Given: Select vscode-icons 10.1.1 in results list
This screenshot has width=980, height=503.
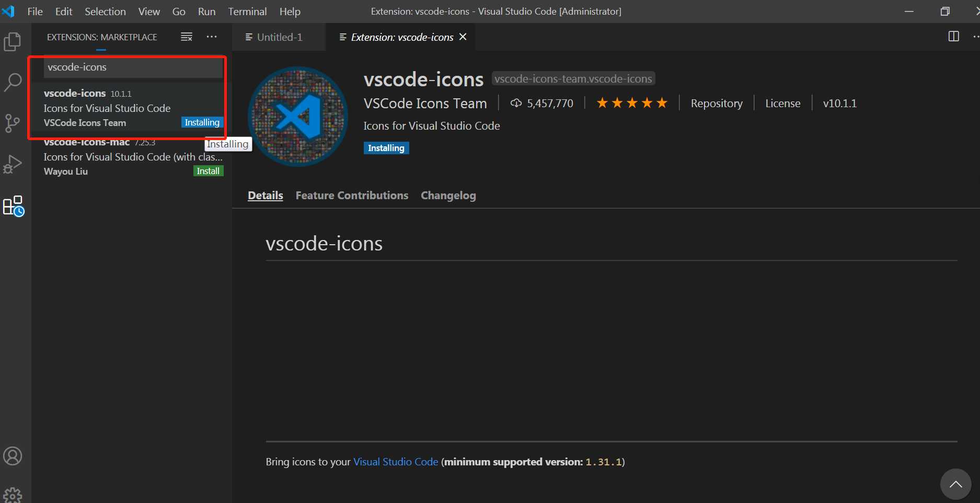Looking at the screenshot, I should [x=132, y=108].
